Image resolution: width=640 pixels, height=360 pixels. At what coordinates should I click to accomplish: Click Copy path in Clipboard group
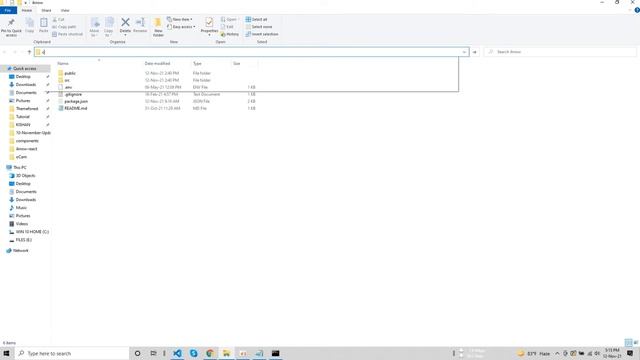point(64,27)
